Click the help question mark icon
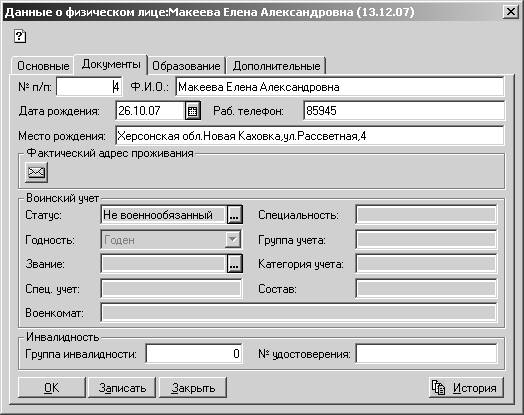The width and height of the screenshot is (524, 415). click(20, 36)
